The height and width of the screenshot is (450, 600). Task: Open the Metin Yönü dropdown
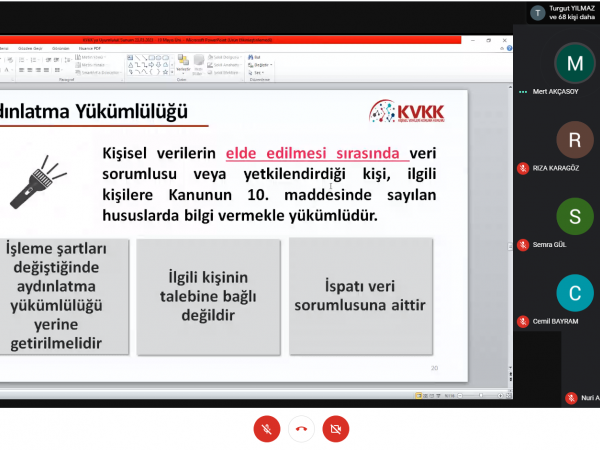pyautogui.click(x=91, y=57)
